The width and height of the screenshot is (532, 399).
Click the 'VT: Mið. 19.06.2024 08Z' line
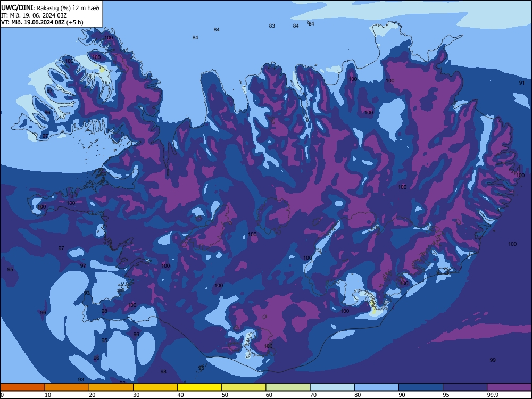click(x=33, y=22)
